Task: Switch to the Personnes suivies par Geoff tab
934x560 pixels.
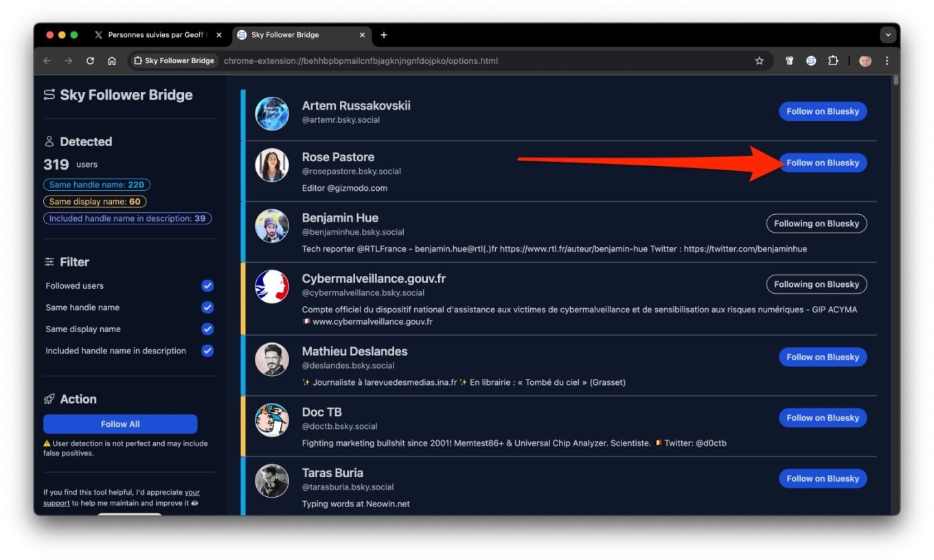Action: coord(158,35)
